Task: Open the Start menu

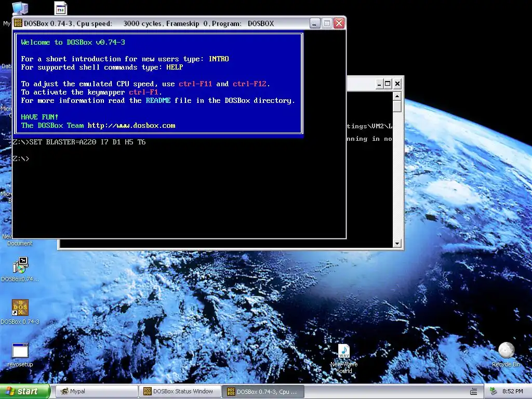Action: [x=25, y=391]
